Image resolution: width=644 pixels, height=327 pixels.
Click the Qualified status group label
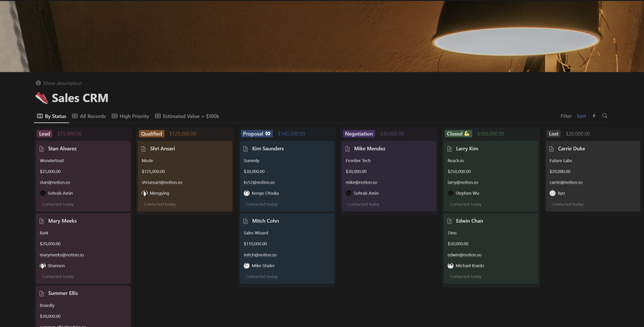coord(152,134)
